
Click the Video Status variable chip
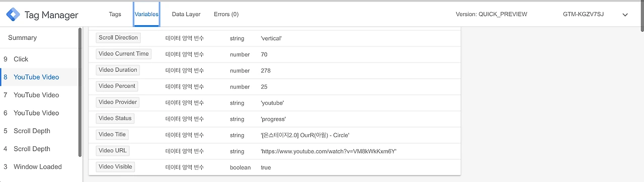click(x=115, y=118)
